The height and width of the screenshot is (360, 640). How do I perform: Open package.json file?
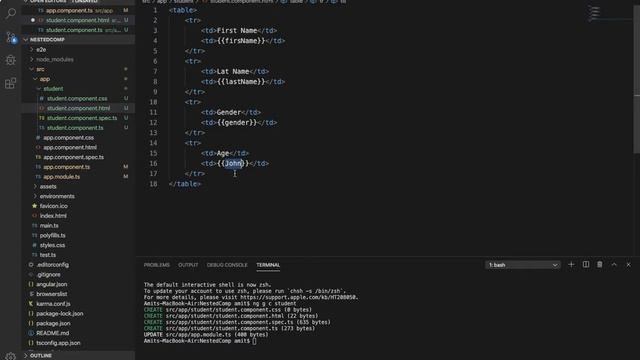tap(53, 324)
